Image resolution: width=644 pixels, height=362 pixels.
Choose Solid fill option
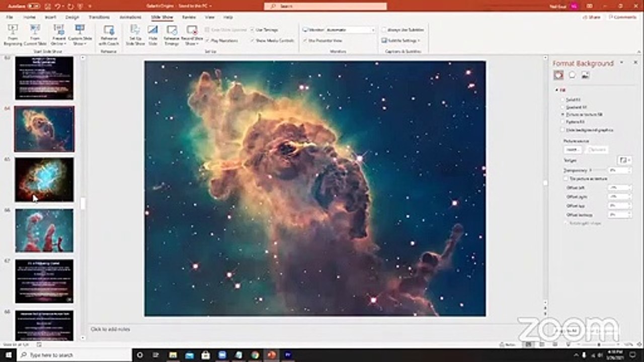coord(571,100)
